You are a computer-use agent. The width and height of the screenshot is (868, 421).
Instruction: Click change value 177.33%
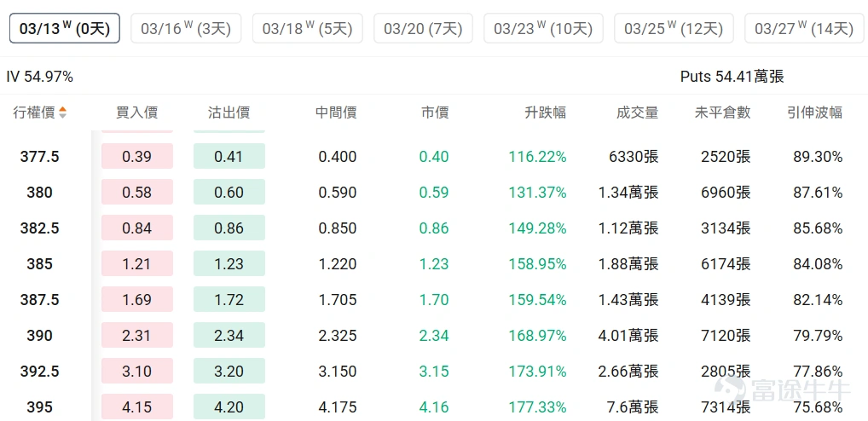click(x=537, y=407)
